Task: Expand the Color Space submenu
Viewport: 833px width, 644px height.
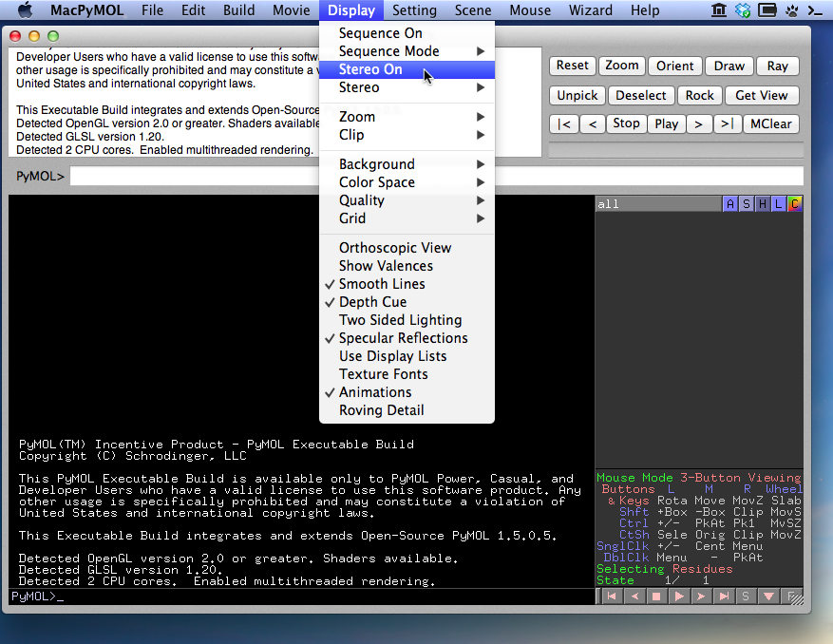Action: 407,182
